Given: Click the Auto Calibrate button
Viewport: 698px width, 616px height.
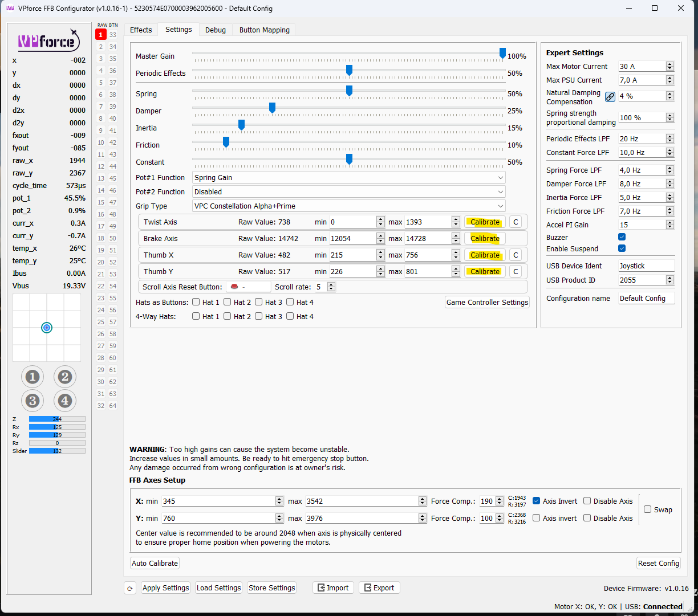Looking at the screenshot, I should pyautogui.click(x=155, y=563).
